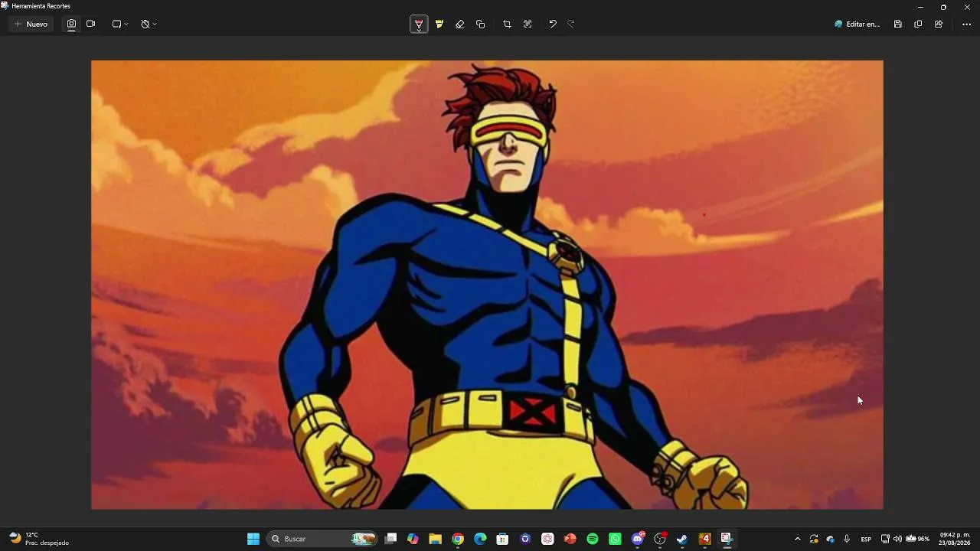
Task: Open the text actions tool
Action: (528, 24)
